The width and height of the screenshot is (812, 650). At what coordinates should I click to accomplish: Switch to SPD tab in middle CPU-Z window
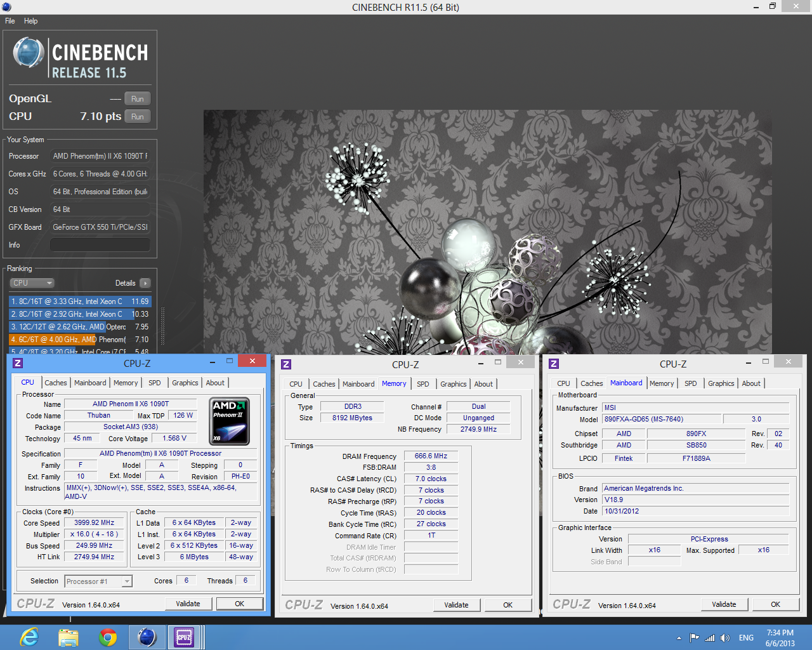[423, 384]
